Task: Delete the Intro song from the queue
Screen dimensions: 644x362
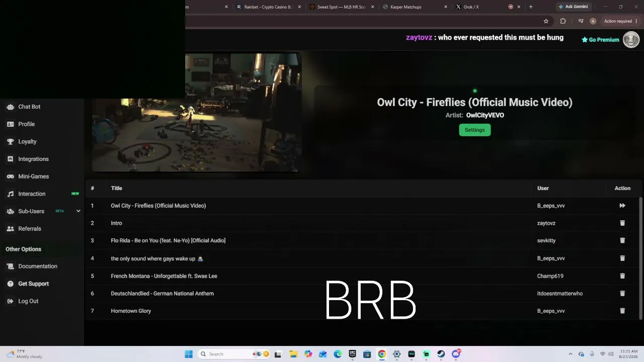Action: click(622, 223)
